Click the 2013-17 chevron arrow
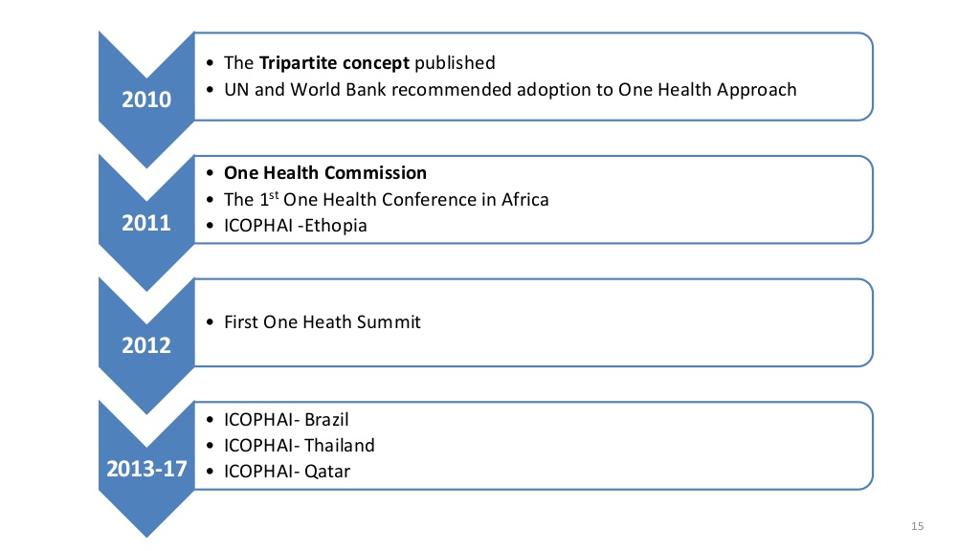This screenshot has height=551, width=980. click(x=145, y=470)
